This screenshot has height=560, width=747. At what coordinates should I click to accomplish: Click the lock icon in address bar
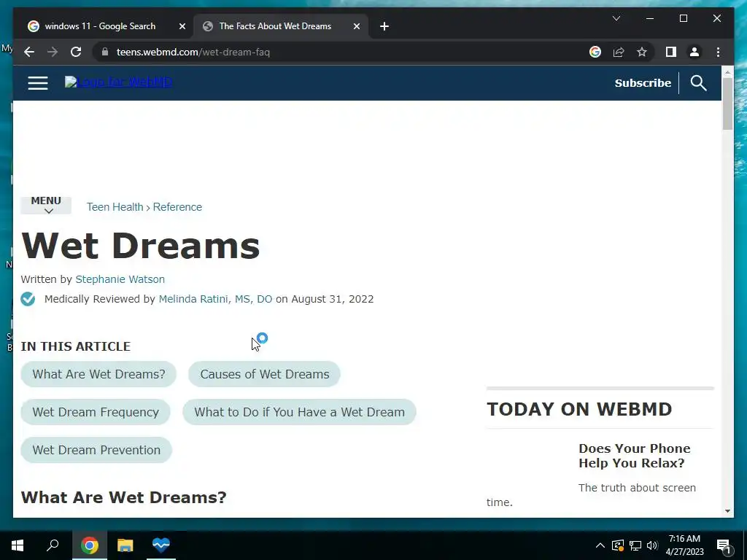click(x=105, y=52)
